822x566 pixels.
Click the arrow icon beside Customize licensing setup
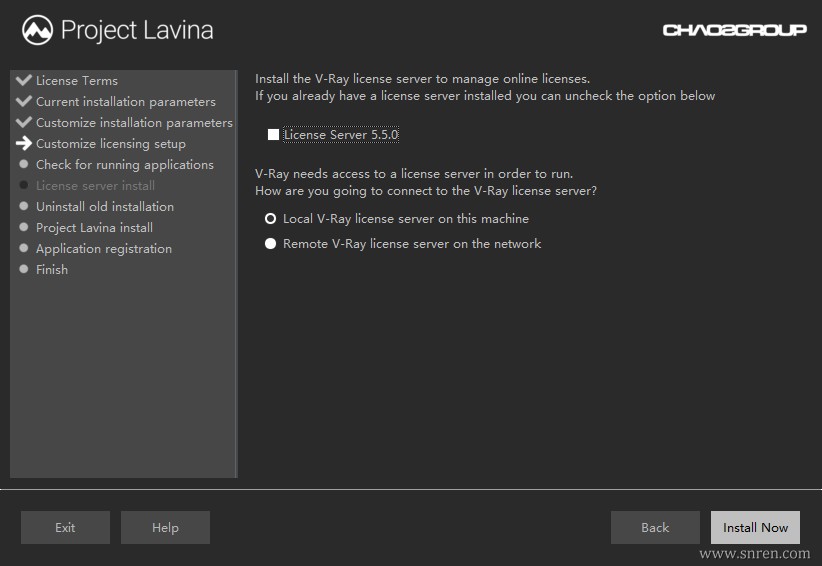[x=24, y=143]
